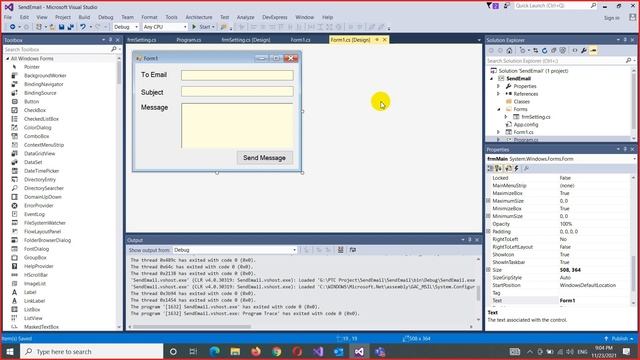This screenshot has width=640, height=360.
Task: Click the Undo arrow in the toolbar
Action: [x=83, y=27]
